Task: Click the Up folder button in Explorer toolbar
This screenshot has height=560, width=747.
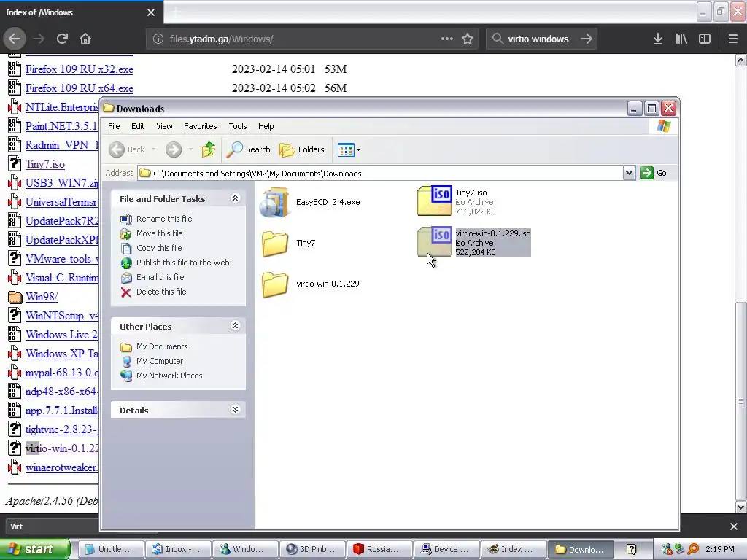Action: [208, 149]
